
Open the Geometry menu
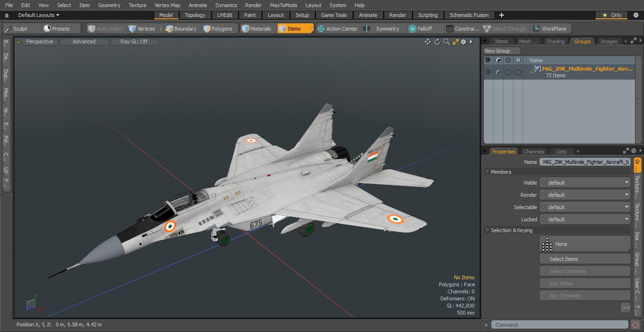click(x=109, y=5)
